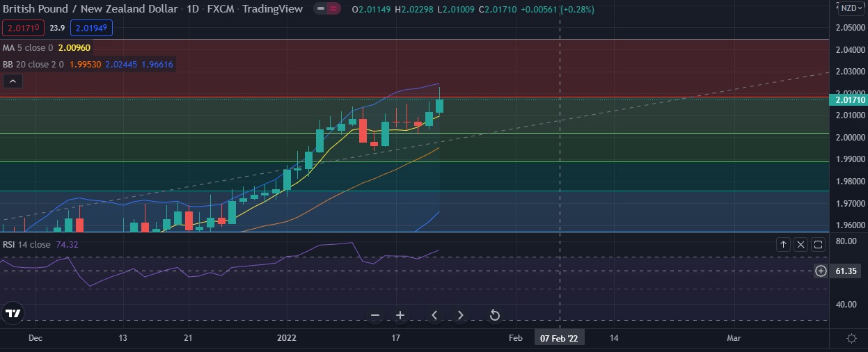Viewport: 868px width, 352px height.
Task: Click the BB basis value 1.99530
Action: (85, 64)
